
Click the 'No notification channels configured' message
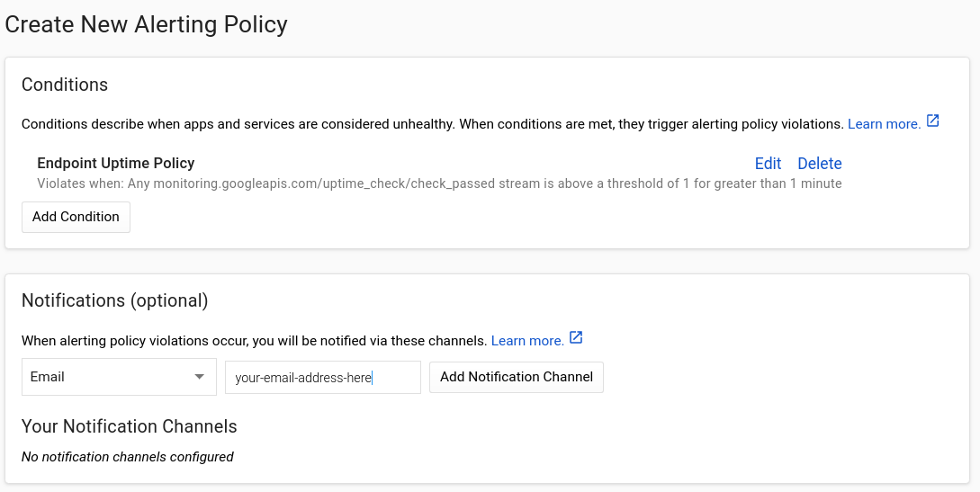coord(127,457)
